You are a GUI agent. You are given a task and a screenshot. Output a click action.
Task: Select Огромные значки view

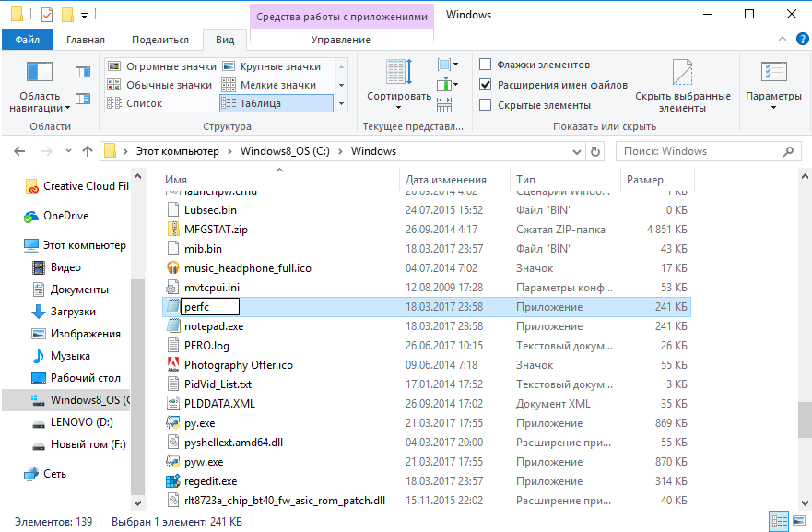pos(161,66)
